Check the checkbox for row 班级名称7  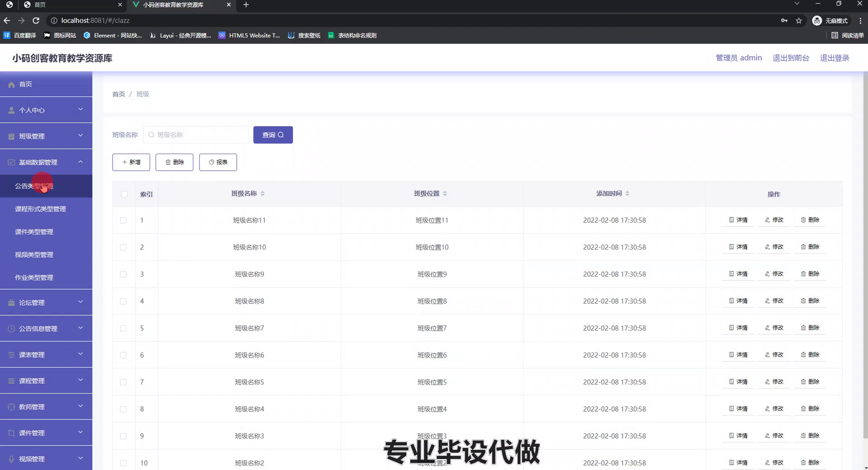123,328
